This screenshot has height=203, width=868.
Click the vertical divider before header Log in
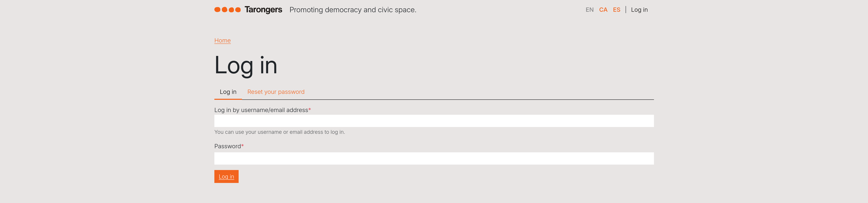coord(626,10)
